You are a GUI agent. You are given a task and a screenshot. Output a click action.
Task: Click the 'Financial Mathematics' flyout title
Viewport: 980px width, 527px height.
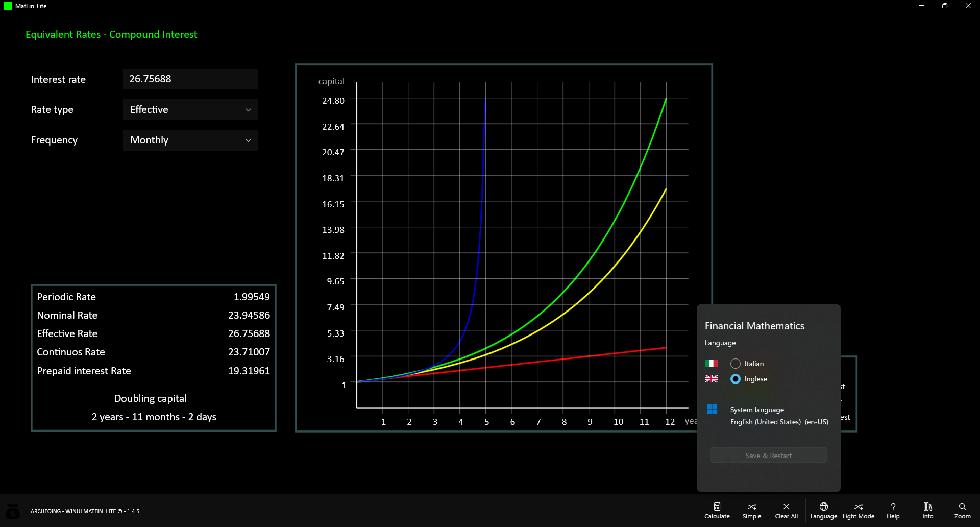[x=754, y=326]
